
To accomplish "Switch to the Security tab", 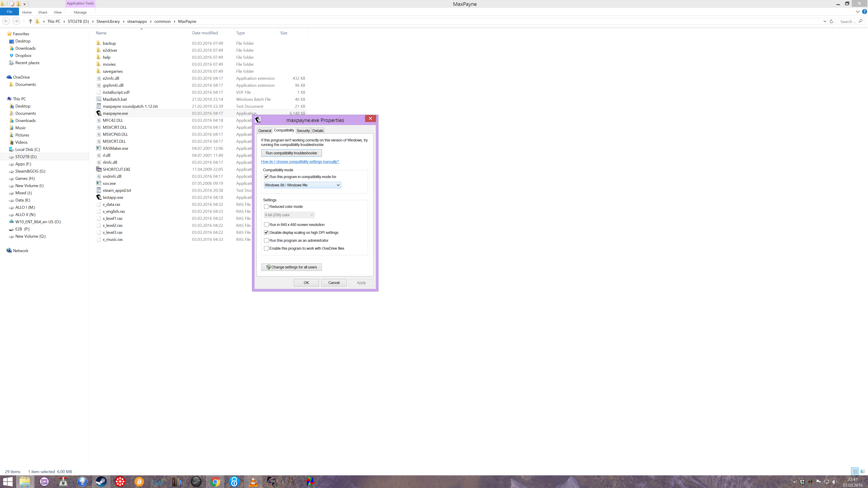I will point(303,130).
